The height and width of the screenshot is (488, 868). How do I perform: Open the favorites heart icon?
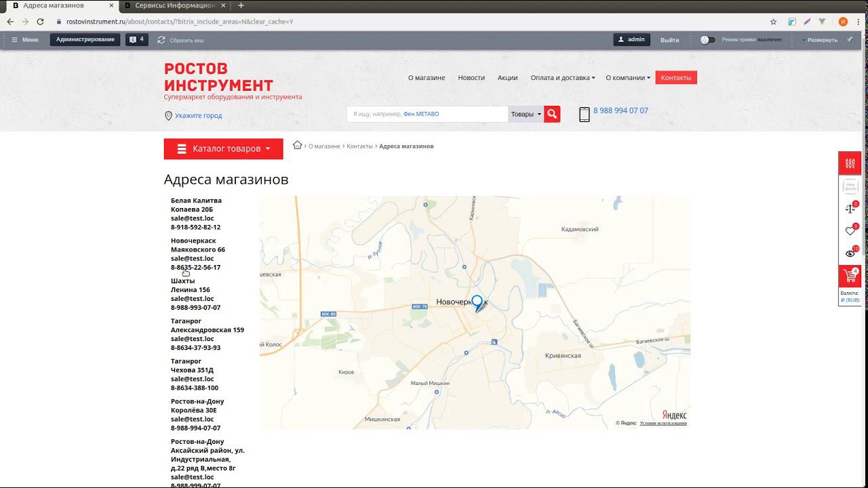click(x=850, y=231)
